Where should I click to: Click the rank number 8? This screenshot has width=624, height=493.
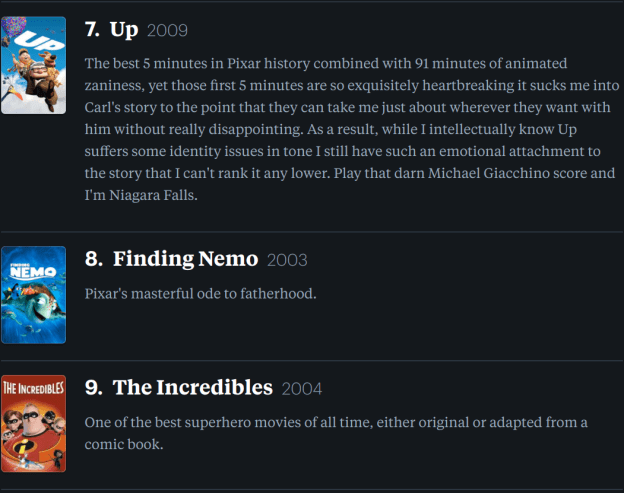(93, 259)
